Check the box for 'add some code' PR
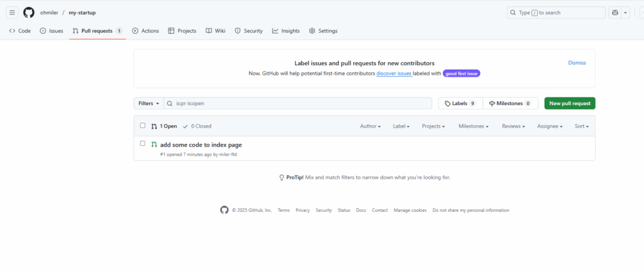The width and height of the screenshot is (644, 271). click(x=143, y=144)
